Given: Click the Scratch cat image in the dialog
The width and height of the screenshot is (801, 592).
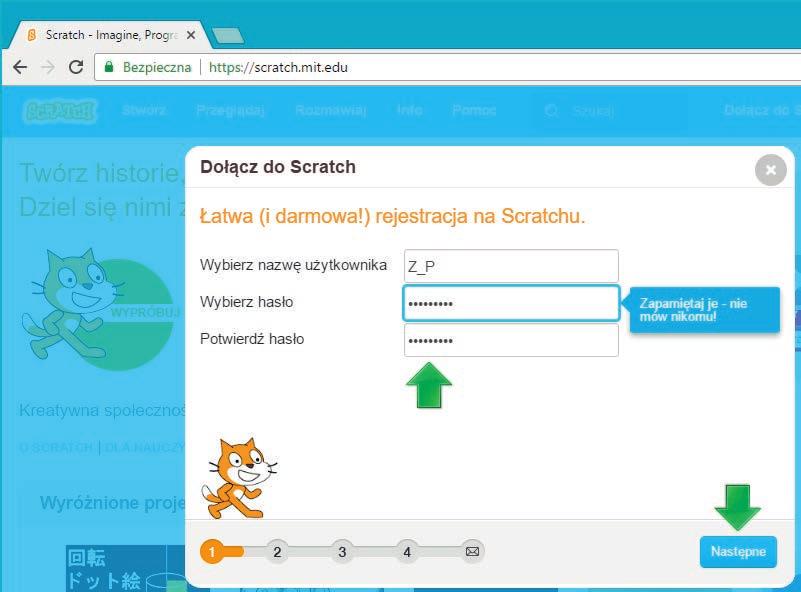Looking at the screenshot, I should 239,478.
